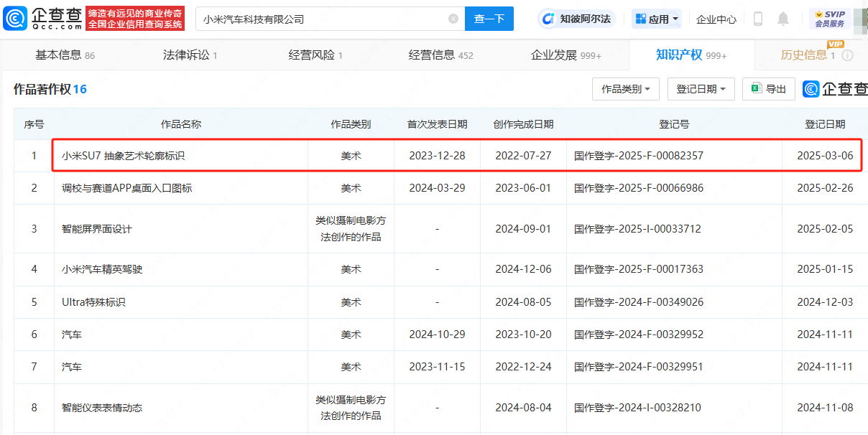Click 汽车 work name in row 7
The image size is (868, 435).
coord(72,367)
